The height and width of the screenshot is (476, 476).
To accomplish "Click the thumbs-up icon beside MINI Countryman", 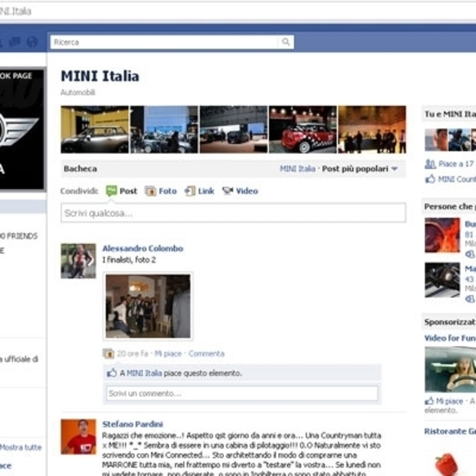I will [430, 179].
